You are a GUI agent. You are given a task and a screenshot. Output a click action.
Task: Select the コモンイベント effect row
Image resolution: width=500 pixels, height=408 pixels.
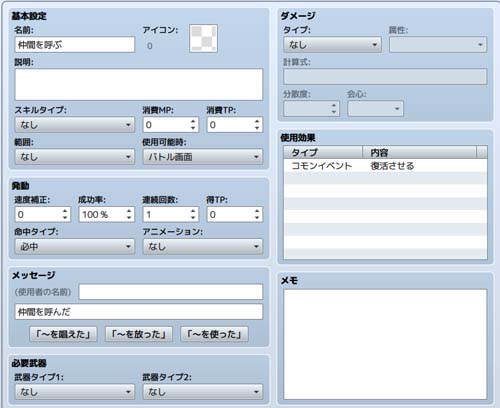[385, 166]
